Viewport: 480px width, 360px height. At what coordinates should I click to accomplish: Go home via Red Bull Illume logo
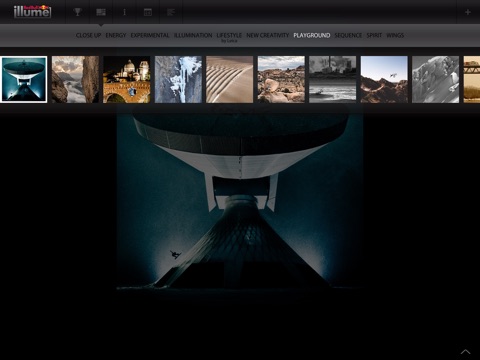point(32,12)
